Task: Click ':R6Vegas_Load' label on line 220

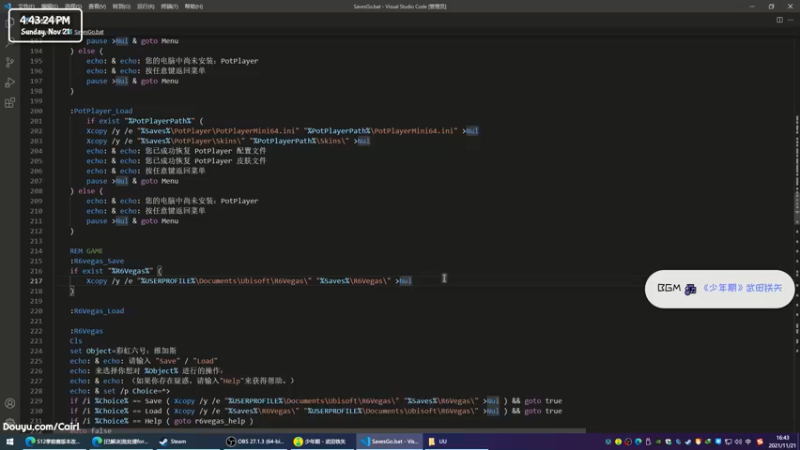Action: click(97, 311)
